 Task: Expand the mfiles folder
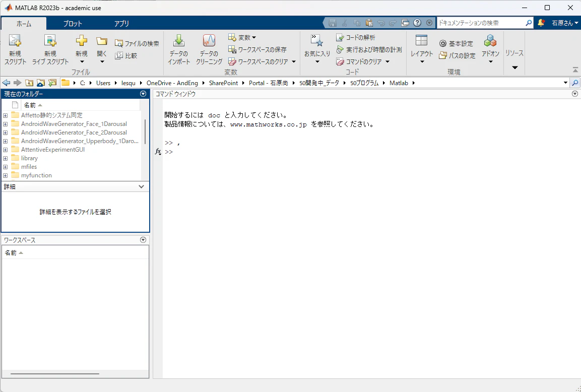pos(5,167)
